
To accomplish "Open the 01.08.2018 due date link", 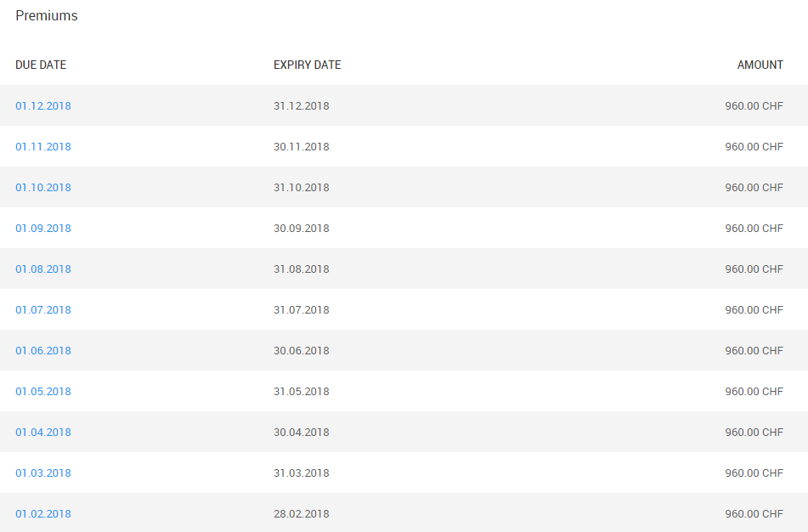I will tap(43, 269).
